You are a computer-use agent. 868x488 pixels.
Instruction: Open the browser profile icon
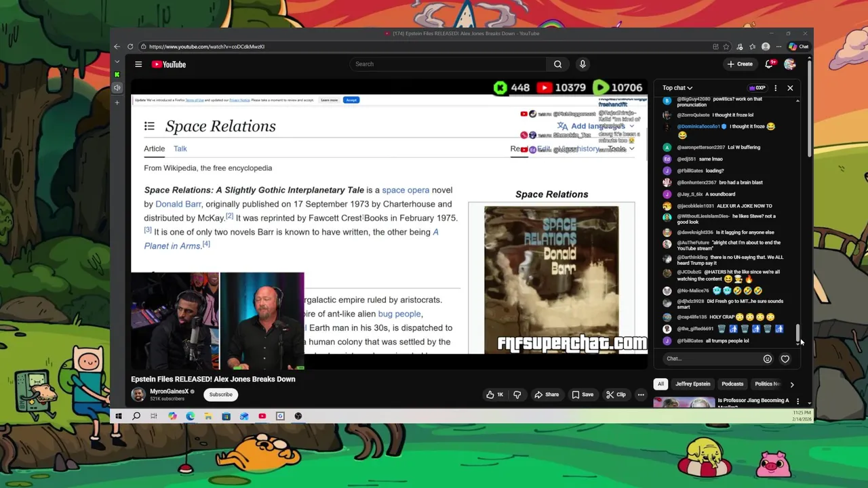[766, 47]
